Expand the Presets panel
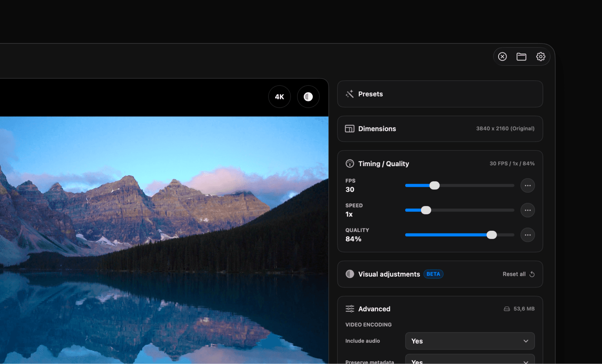Image resolution: width=602 pixels, height=364 pixels. coord(440,94)
